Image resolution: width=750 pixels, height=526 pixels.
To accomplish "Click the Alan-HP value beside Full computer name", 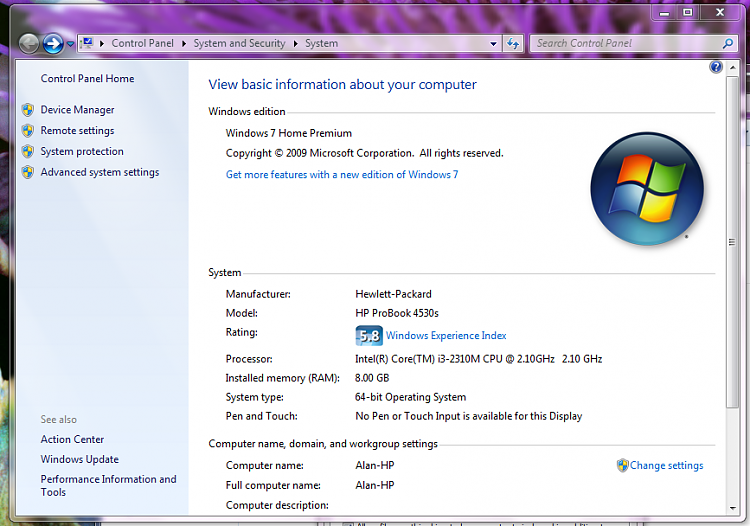I will click(375, 485).
